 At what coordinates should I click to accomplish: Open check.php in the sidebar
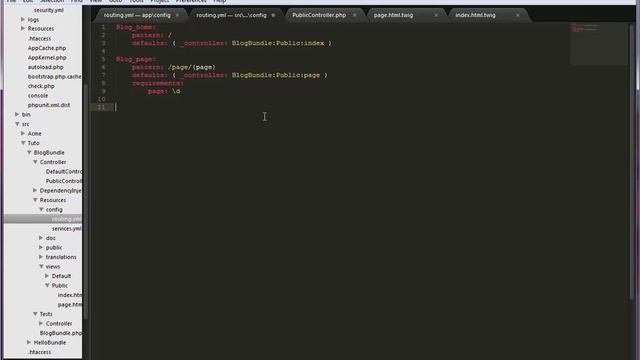point(41,86)
